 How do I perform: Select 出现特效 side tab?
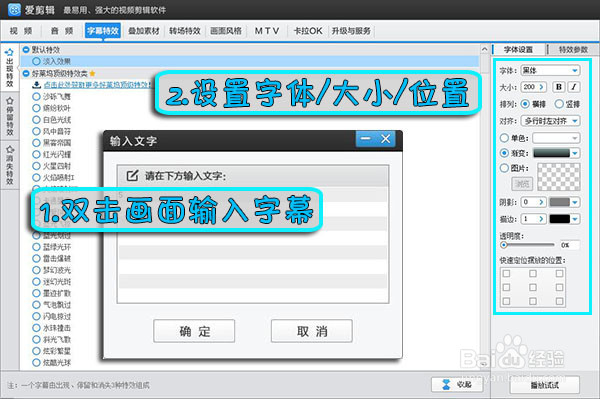(10, 68)
